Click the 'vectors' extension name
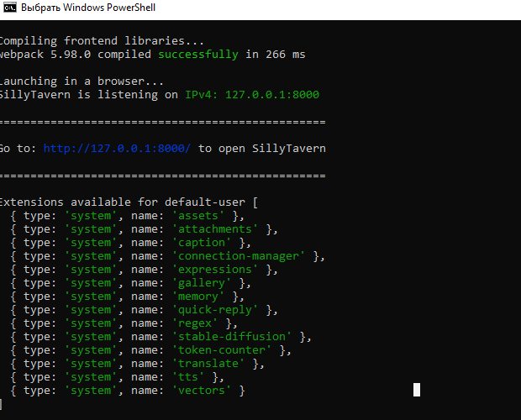 pyautogui.click(x=202, y=391)
